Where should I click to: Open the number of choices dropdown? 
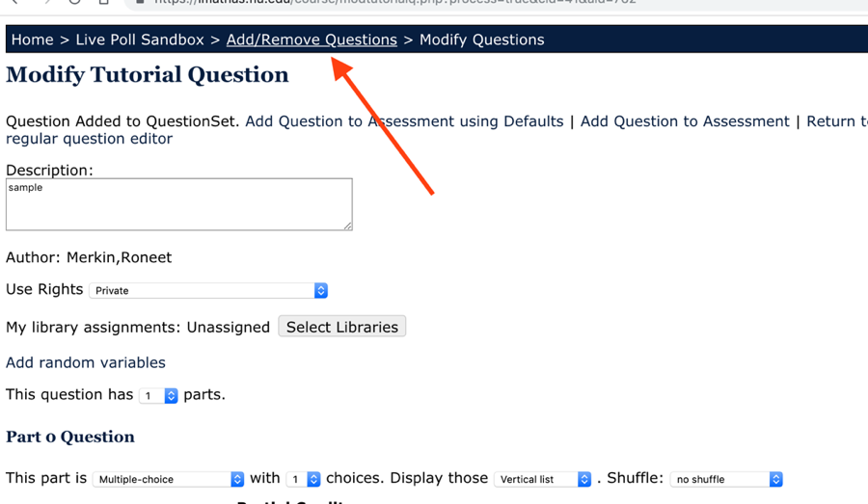tap(303, 479)
